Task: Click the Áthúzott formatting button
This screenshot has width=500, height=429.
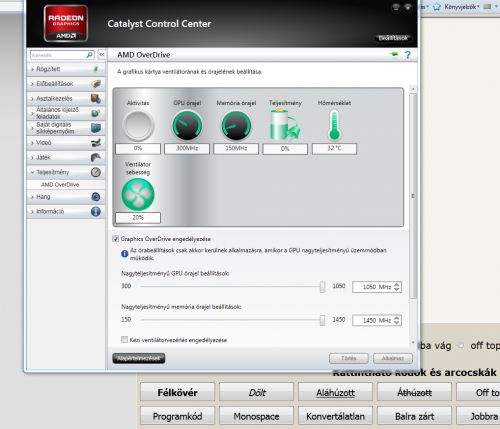Action: (x=414, y=392)
